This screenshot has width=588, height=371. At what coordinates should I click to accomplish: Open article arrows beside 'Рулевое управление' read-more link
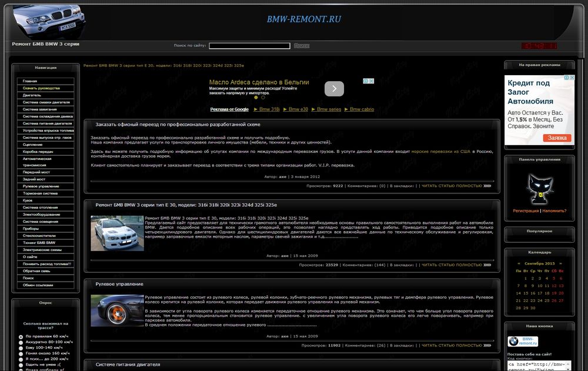click(487, 346)
